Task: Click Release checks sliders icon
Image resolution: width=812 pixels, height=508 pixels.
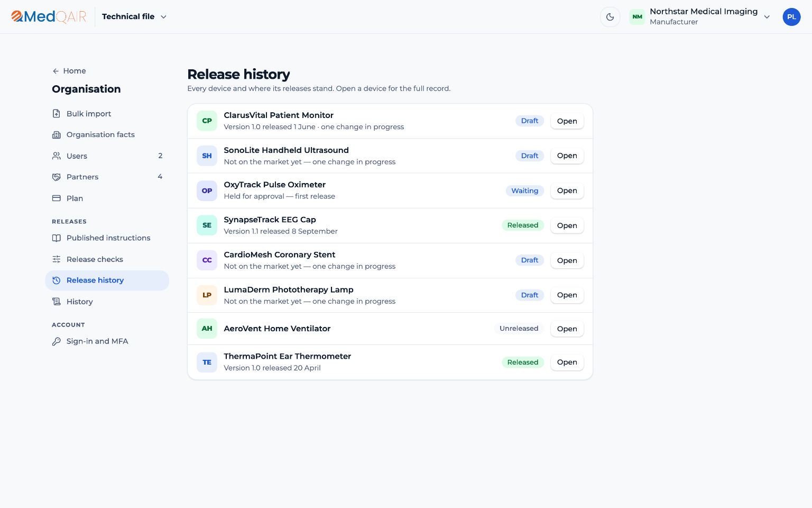Action: [x=57, y=259]
